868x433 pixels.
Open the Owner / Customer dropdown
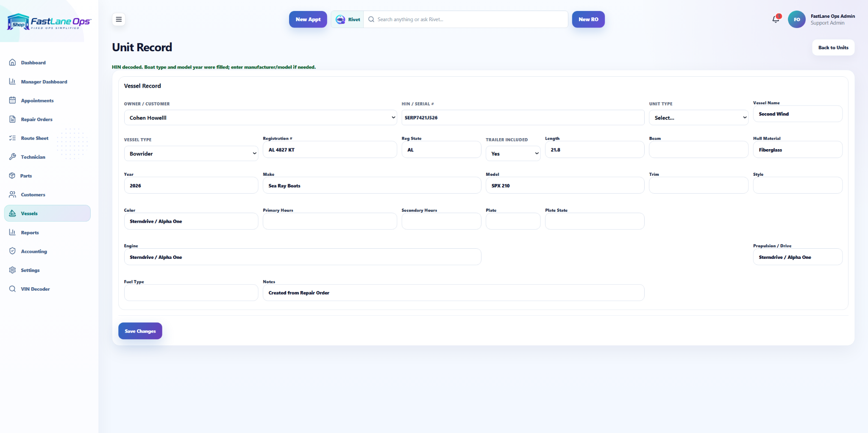[x=261, y=118]
